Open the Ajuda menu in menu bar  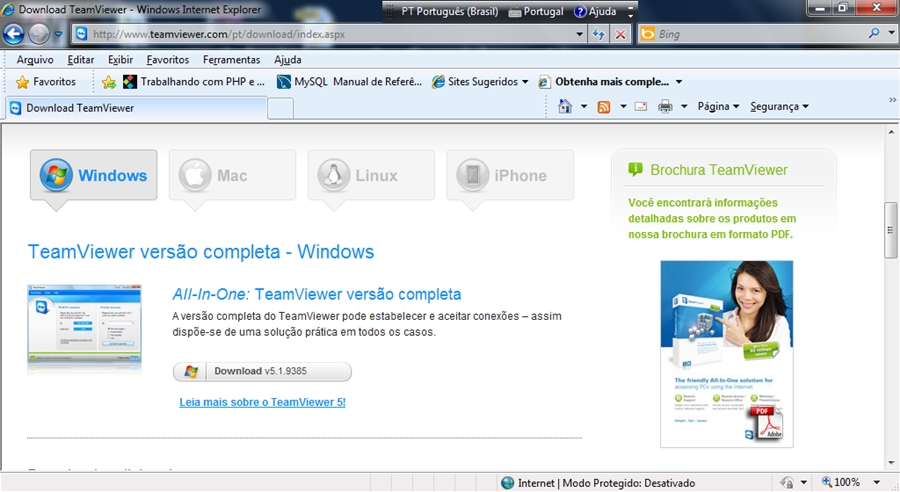coord(288,60)
